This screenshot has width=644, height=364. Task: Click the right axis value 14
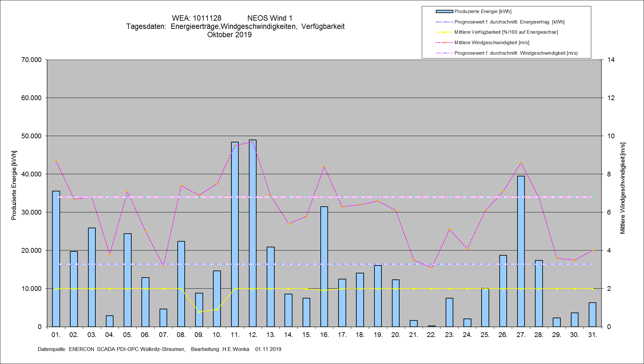(x=611, y=60)
